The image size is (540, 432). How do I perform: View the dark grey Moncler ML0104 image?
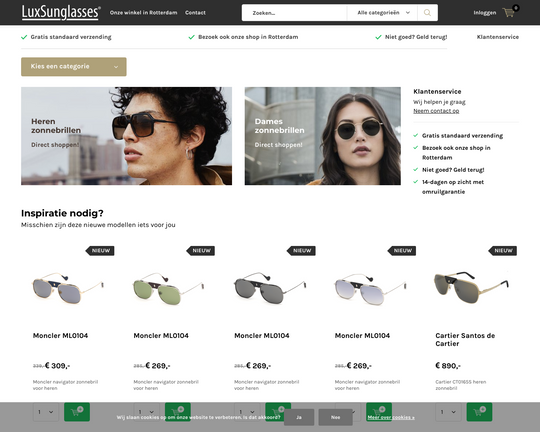coord(269,288)
